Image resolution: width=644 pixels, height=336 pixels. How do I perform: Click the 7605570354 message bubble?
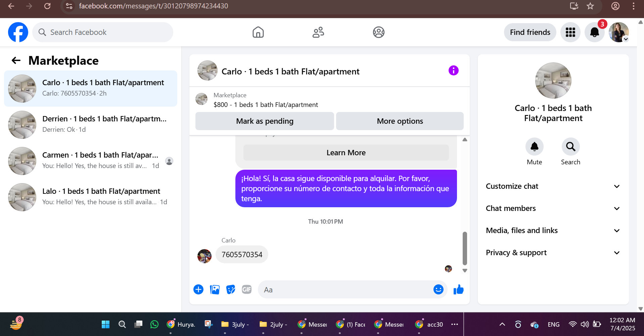click(x=242, y=255)
